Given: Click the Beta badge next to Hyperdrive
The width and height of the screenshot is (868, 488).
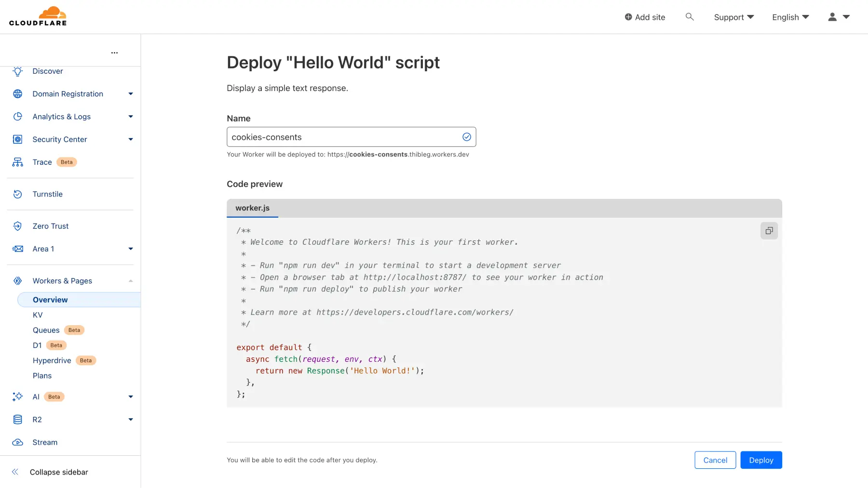Looking at the screenshot, I should [x=86, y=360].
